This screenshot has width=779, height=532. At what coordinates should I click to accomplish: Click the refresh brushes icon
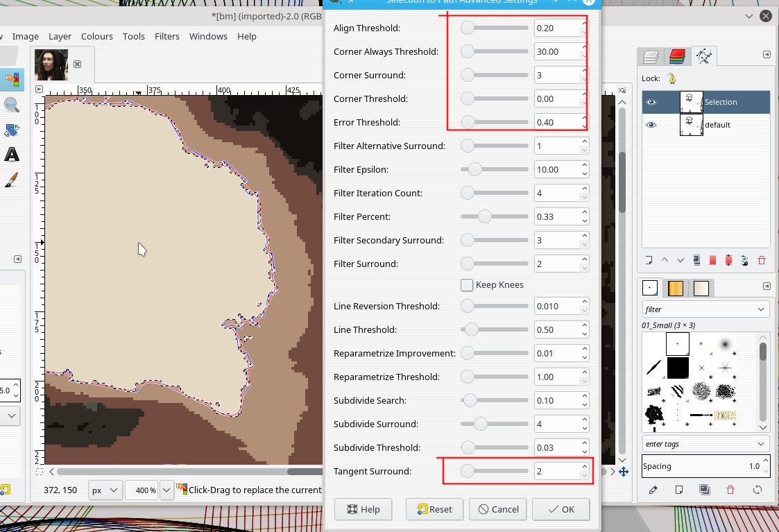(x=757, y=490)
